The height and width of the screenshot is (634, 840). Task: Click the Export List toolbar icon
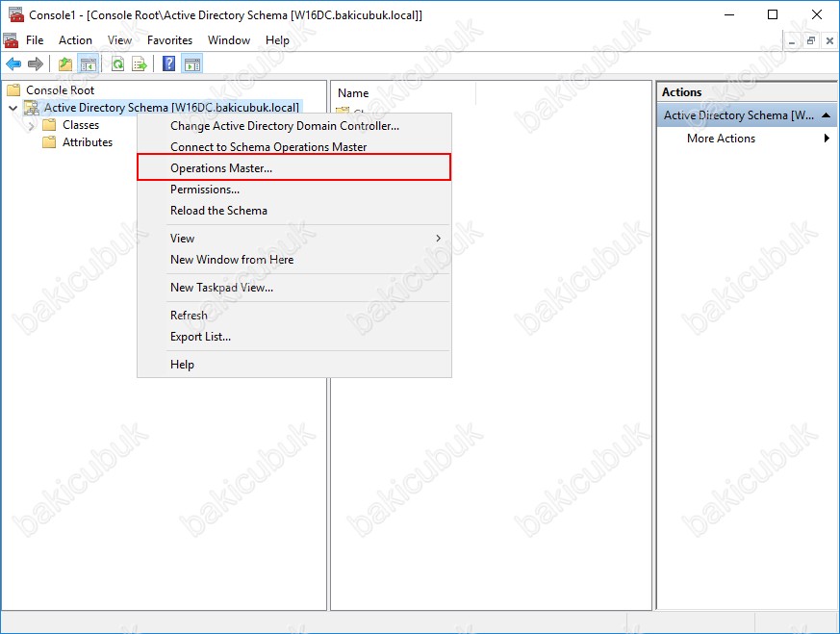(x=140, y=64)
